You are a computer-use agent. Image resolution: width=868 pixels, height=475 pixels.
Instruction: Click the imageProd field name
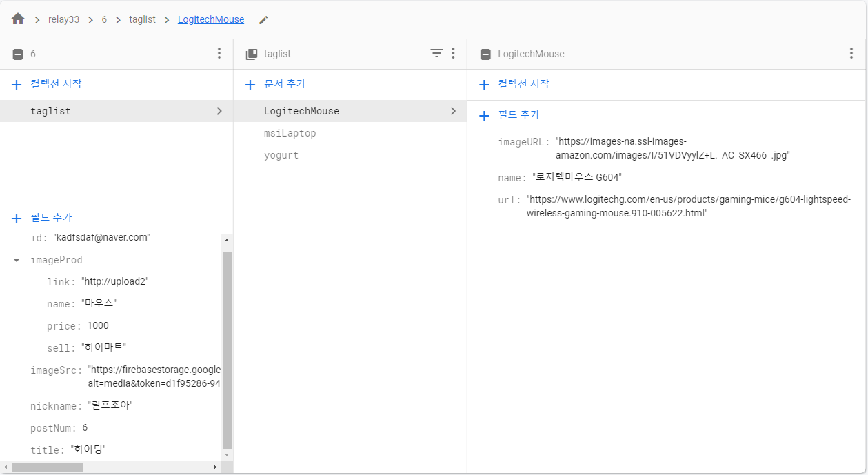click(x=57, y=260)
